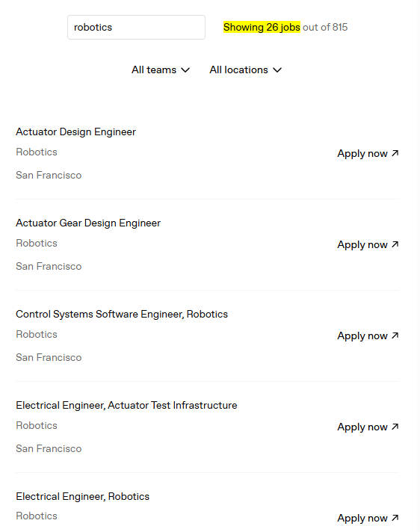Click the arrow icon for Electrical Engineer, Robotics
This screenshot has height=532, width=420.
point(395,518)
